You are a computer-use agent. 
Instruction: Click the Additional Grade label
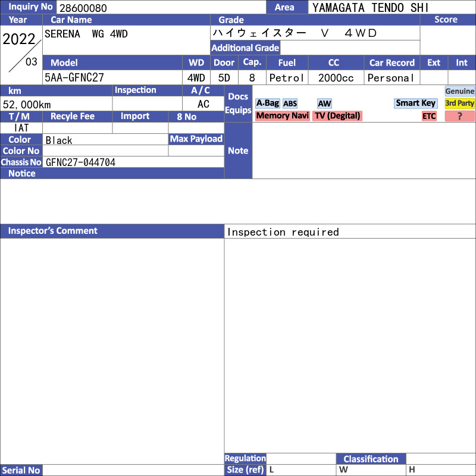(245, 48)
